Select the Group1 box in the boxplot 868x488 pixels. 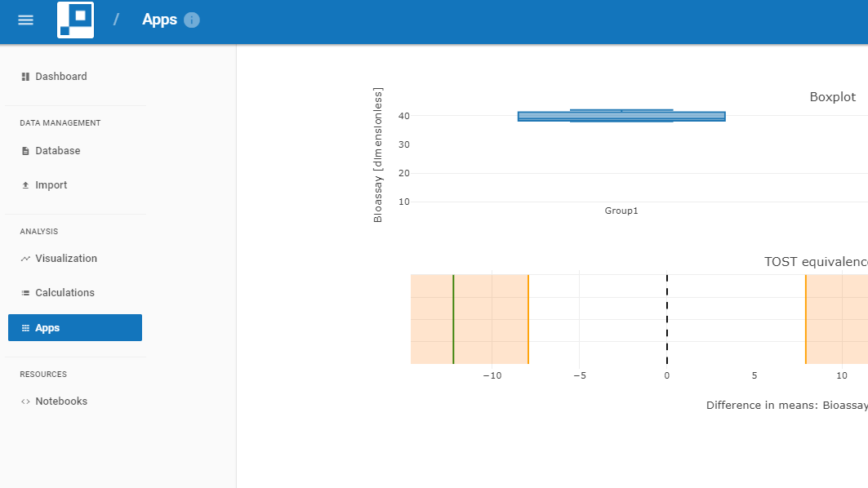pos(621,116)
